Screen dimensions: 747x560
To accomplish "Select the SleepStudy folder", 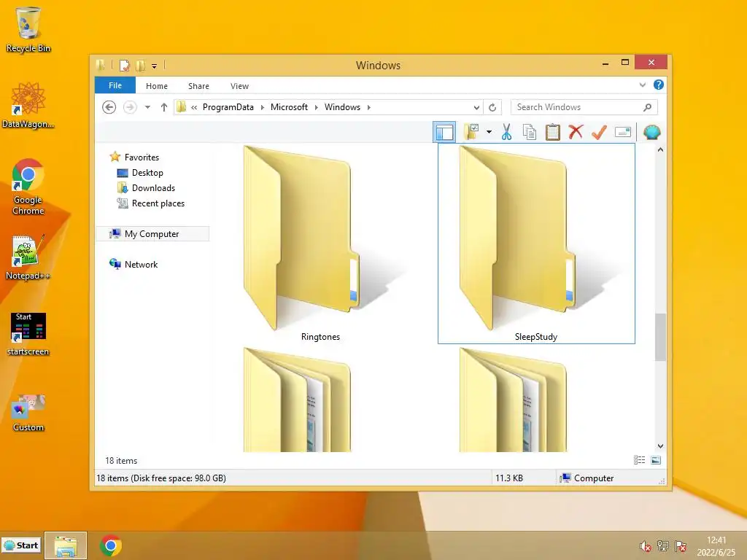I will [536, 244].
